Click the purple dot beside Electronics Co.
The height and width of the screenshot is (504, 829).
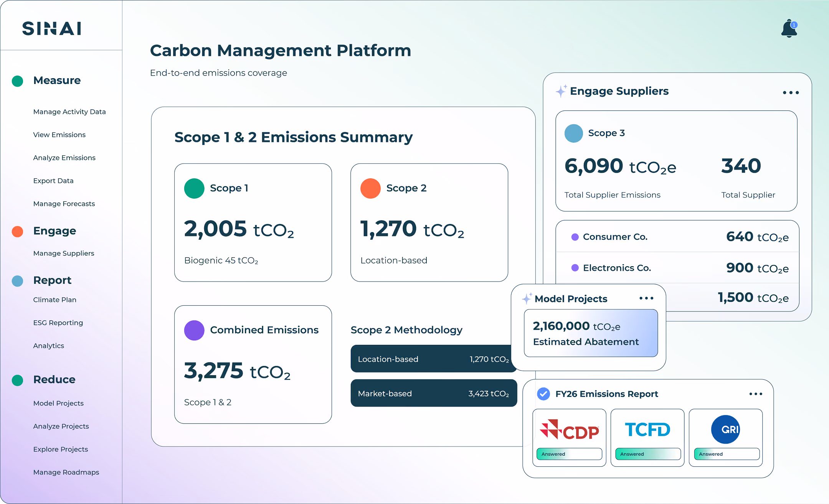pyautogui.click(x=575, y=268)
